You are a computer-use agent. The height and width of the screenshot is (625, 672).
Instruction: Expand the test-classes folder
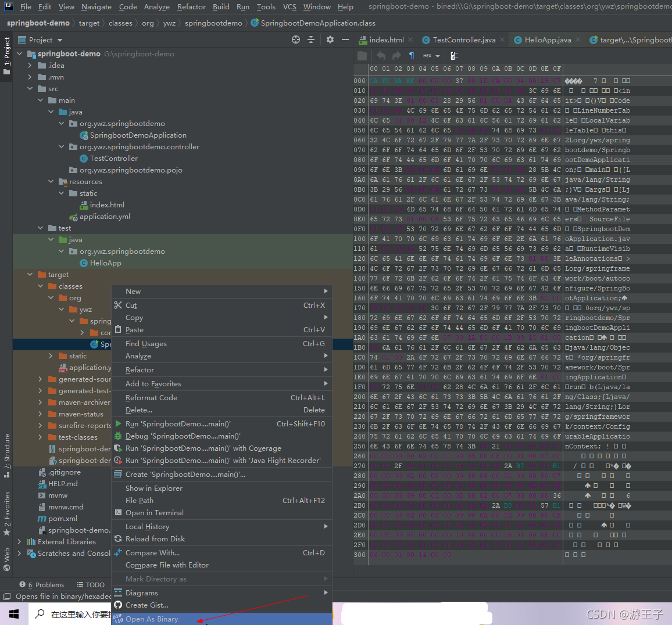click(x=40, y=437)
